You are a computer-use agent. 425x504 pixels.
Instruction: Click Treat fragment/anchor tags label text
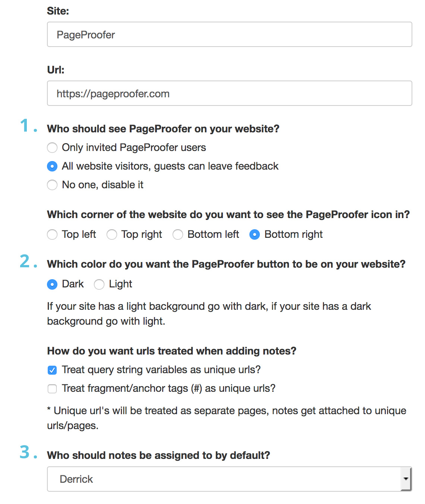coord(169,388)
